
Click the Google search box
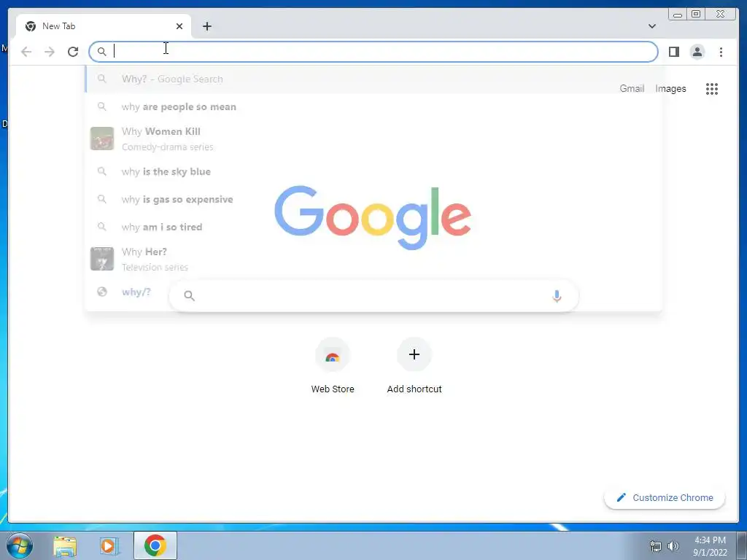(x=374, y=296)
